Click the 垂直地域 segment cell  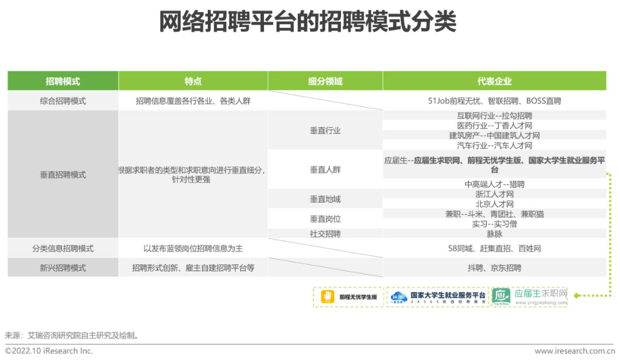(325, 199)
